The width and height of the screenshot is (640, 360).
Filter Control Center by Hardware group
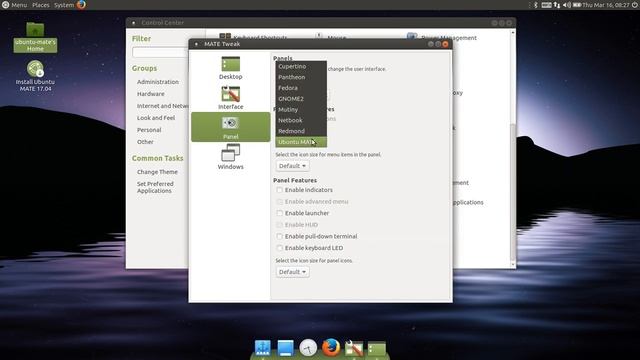151,94
